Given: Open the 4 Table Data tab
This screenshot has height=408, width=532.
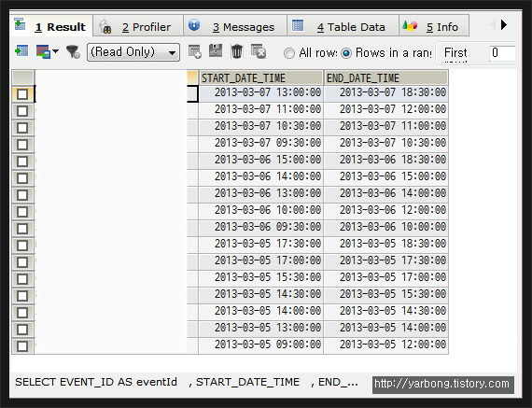Looking at the screenshot, I should pyautogui.click(x=343, y=26).
